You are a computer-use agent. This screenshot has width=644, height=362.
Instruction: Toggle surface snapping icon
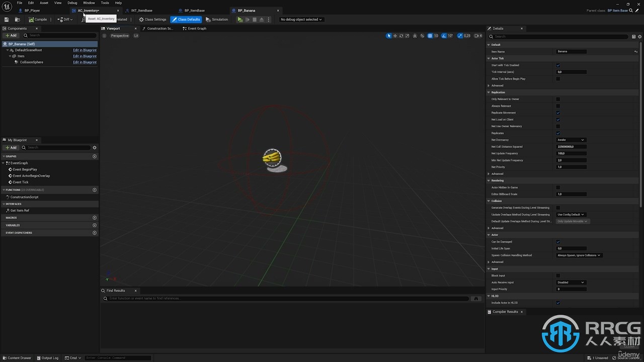tap(422, 36)
